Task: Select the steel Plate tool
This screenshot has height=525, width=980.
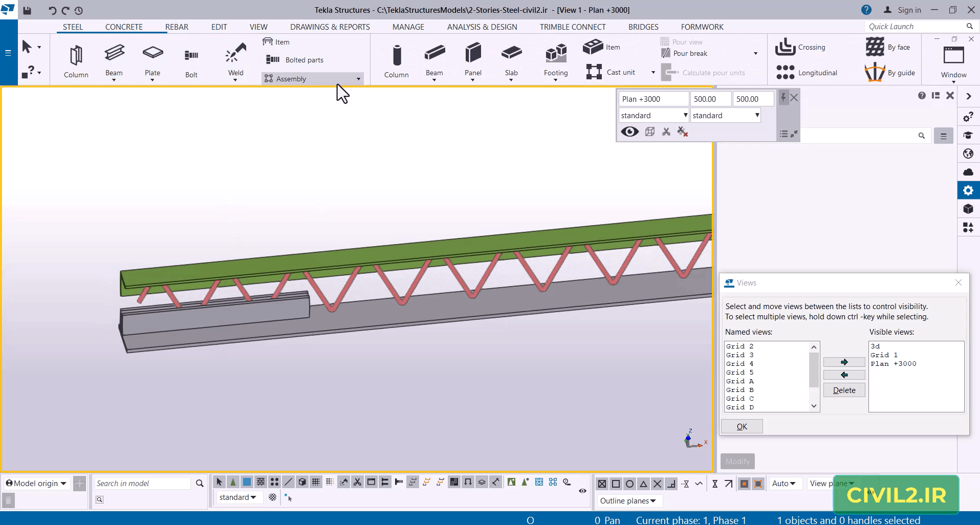Action: coord(153,60)
